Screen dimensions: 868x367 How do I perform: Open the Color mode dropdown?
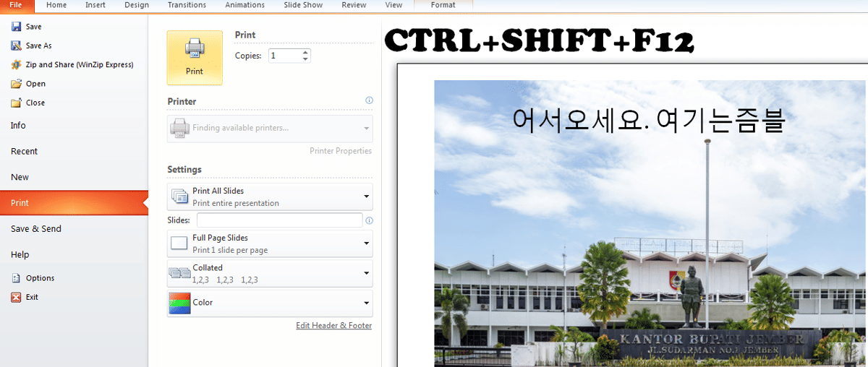click(366, 303)
